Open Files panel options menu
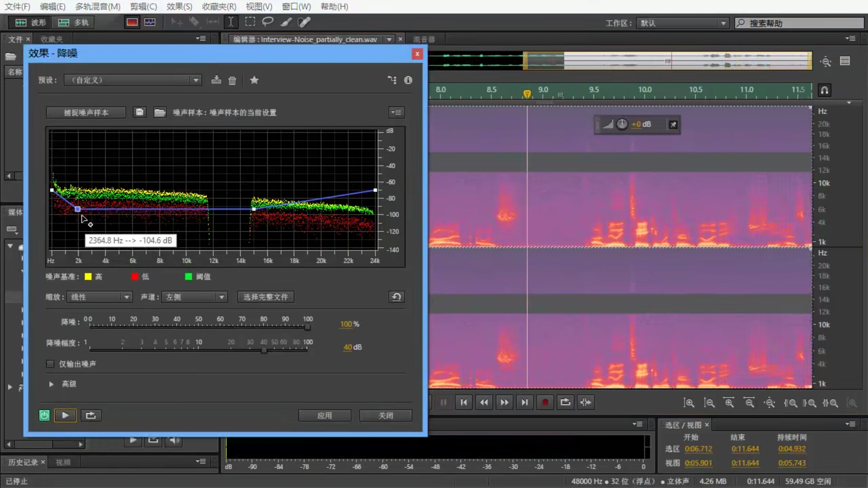868x488 pixels. (x=201, y=39)
